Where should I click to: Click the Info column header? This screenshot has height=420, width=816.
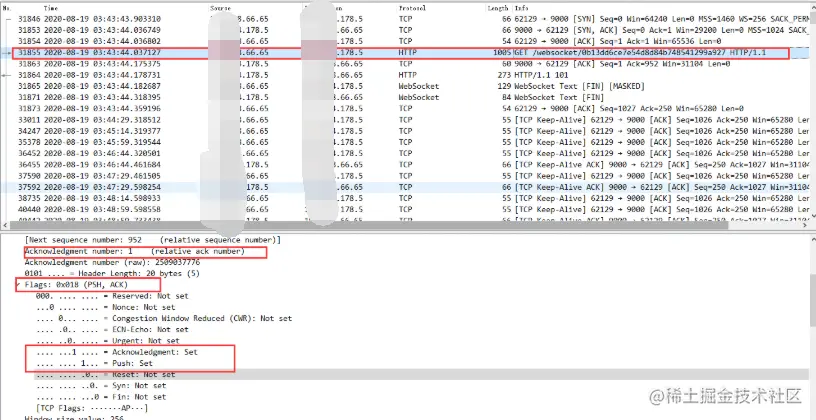tap(520, 8)
